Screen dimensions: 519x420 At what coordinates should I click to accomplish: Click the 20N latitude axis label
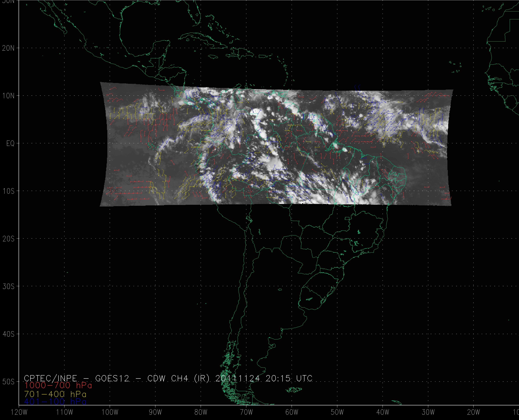pyautogui.click(x=8, y=48)
